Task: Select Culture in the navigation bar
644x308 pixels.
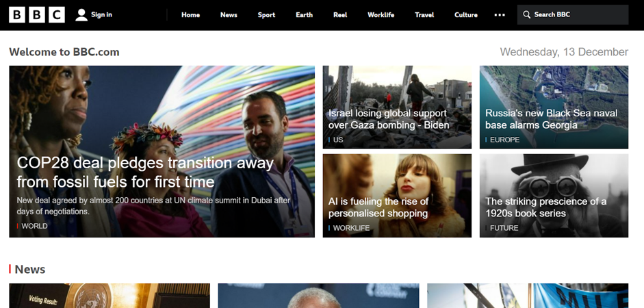Action: pos(466,15)
